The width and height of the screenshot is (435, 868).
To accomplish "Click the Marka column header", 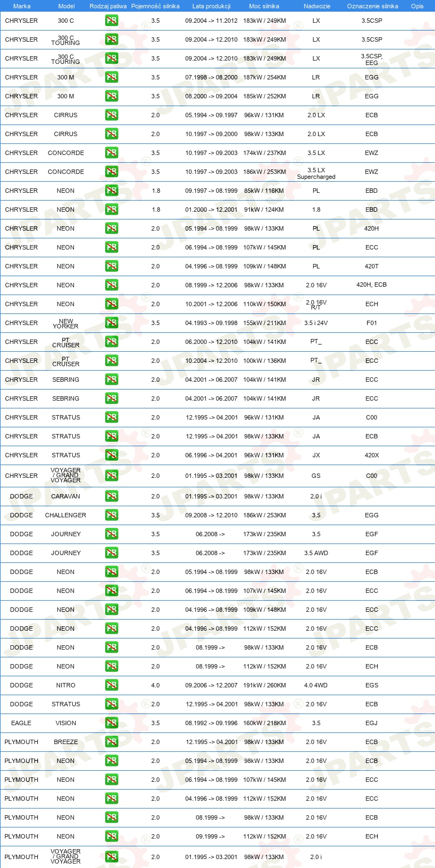I will (x=22, y=6).
